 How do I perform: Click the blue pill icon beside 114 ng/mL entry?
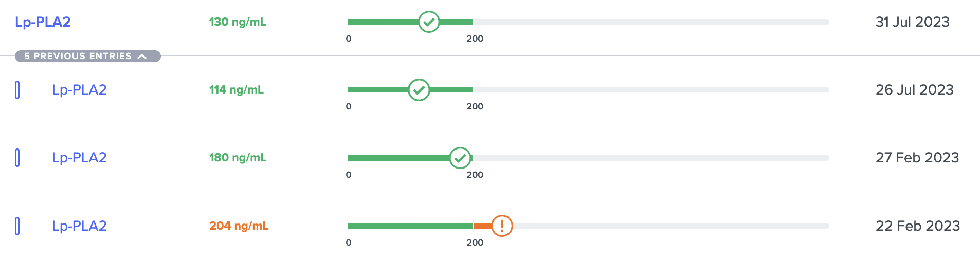17,90
